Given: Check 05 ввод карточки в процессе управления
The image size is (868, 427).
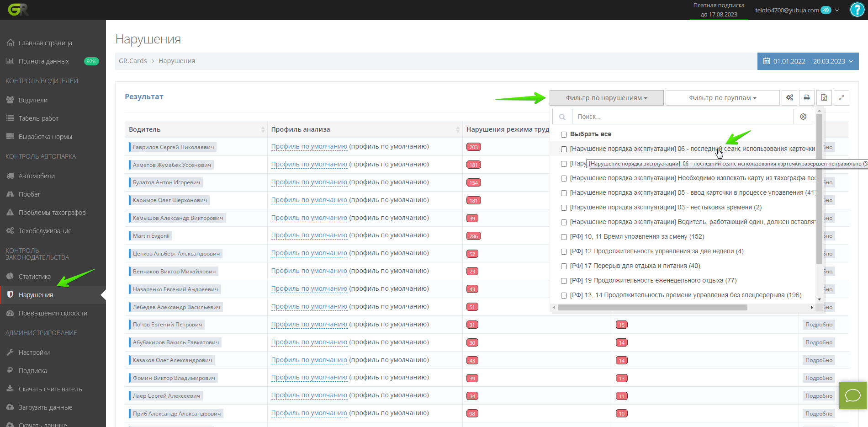Looking at the screenshot, I should tap(564, 193).
